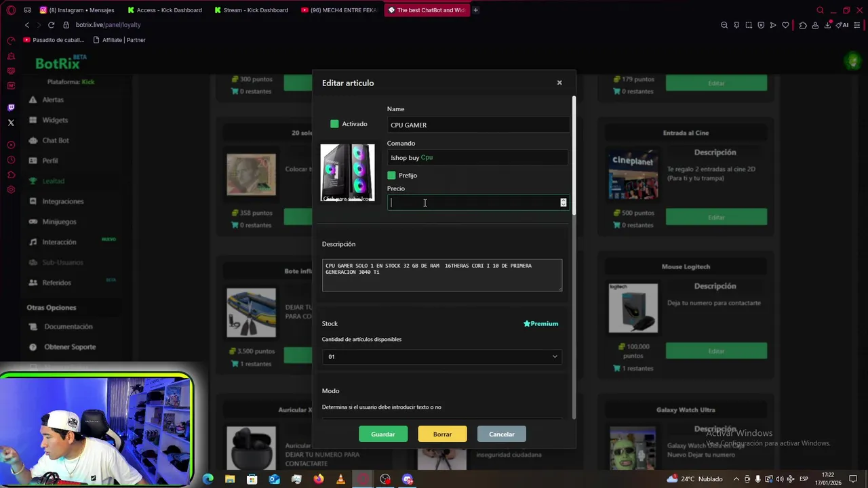Go to Chat Bot settings
868x488 pixels.
point(55,140)
